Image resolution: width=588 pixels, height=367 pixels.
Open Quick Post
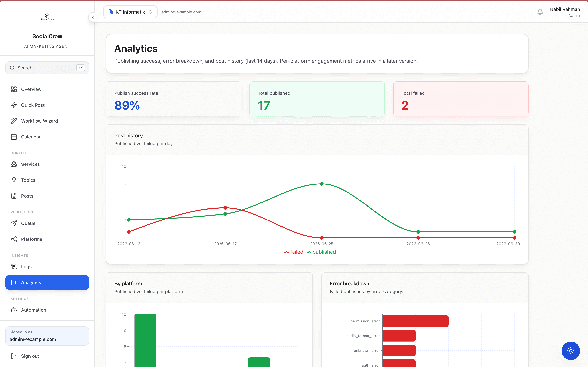pyautogui.click(x=47, y=105)
